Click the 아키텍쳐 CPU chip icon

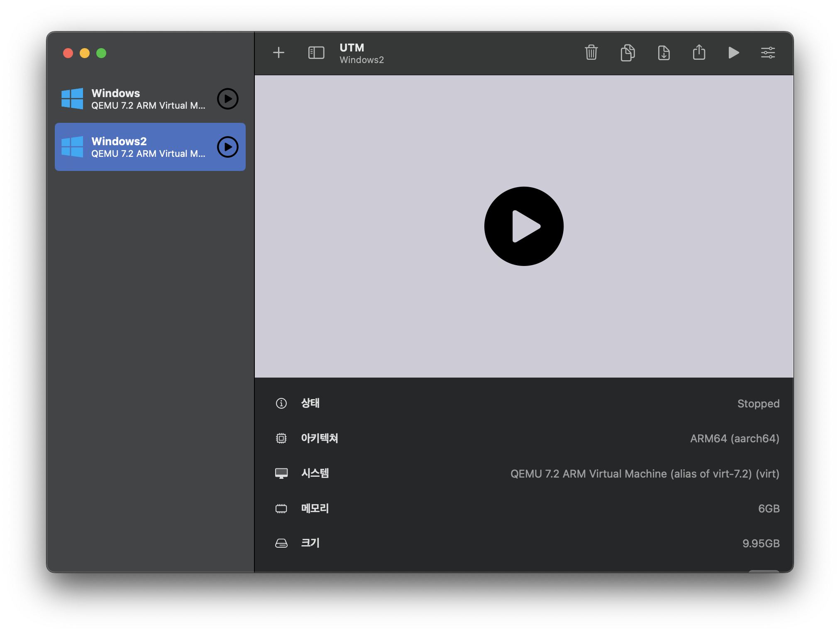(x=281, y=438)
